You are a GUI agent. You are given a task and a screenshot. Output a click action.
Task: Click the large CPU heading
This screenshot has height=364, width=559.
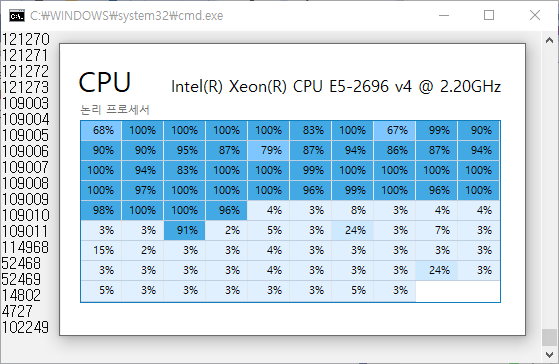pos(104,82)
